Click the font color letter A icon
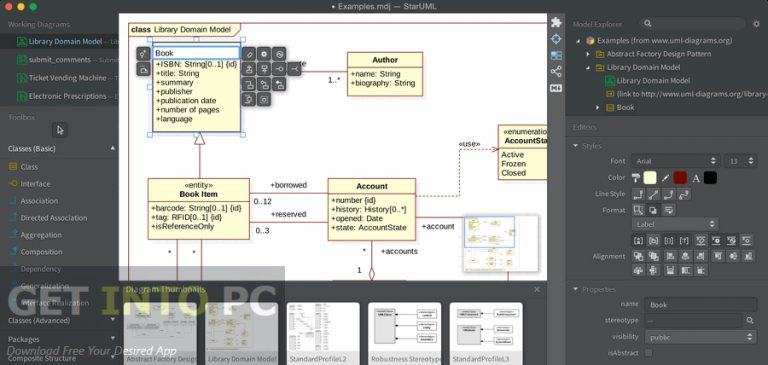Screen dimensions: 768x365 (x=696, y=178)
